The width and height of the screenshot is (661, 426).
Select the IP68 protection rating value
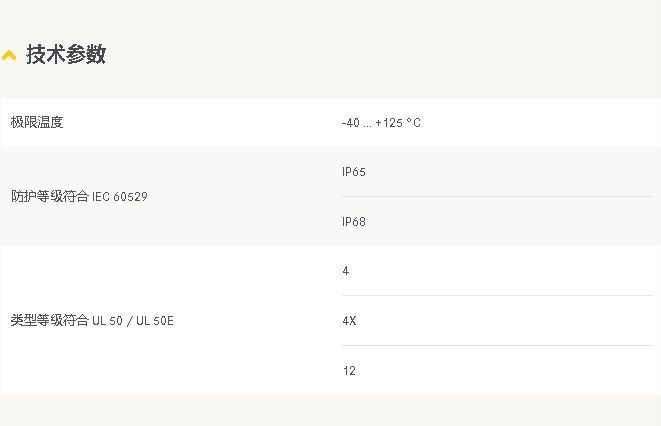click(x=354, y=222)
